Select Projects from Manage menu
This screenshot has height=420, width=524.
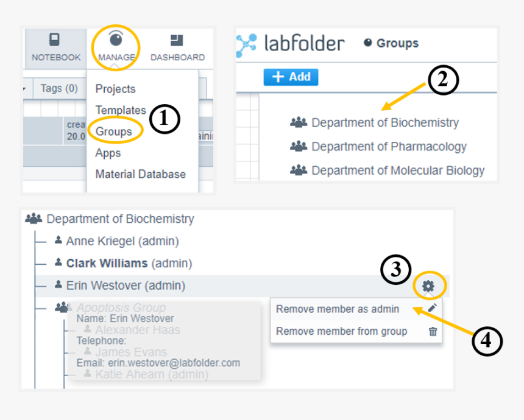(115, 89)
